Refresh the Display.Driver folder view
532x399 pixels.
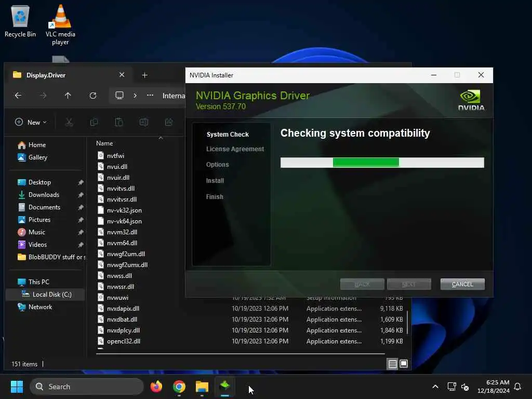tap(92, 96)
